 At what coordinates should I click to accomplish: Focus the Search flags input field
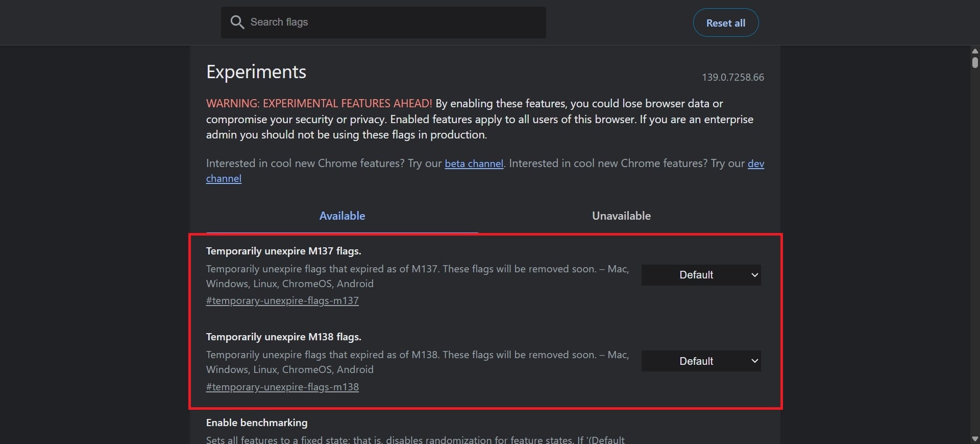coord(383,22)
